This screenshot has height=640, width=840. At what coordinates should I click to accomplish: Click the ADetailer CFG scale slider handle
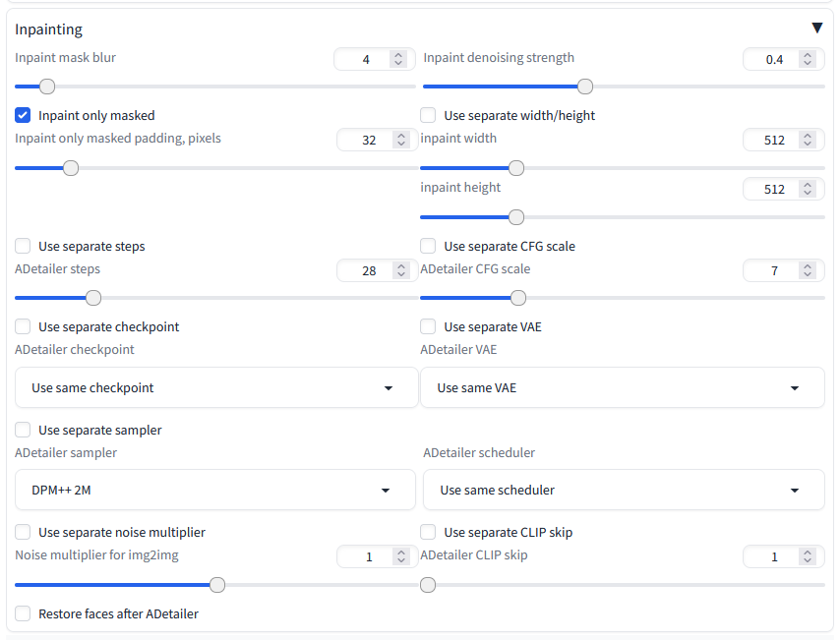click(x=518, y=298)
